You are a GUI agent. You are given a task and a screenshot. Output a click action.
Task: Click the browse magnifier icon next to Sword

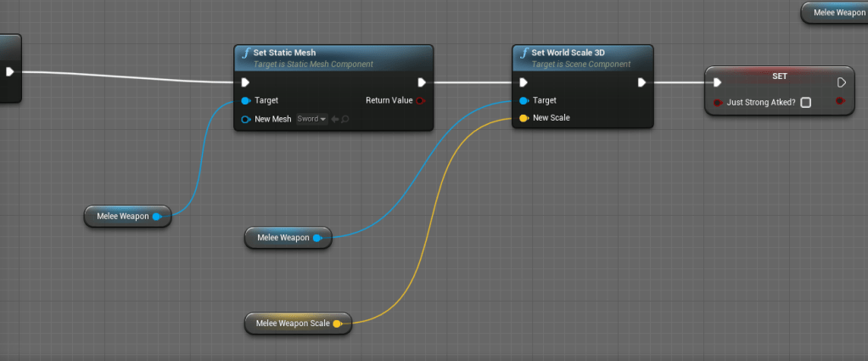[345, 119]
